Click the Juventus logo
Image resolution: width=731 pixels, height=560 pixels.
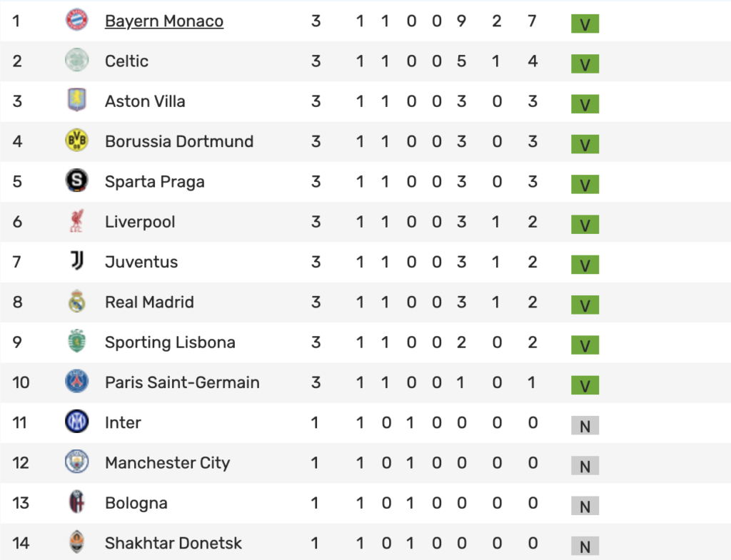76,261
